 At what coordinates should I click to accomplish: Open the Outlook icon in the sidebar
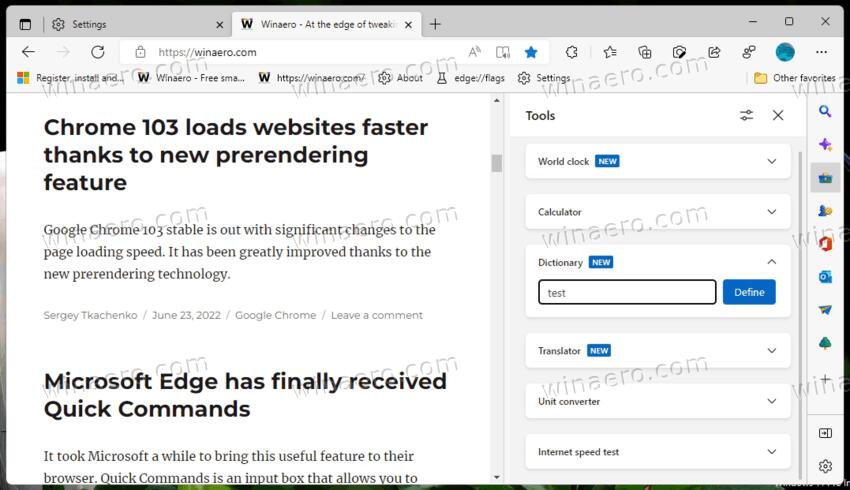825,277
